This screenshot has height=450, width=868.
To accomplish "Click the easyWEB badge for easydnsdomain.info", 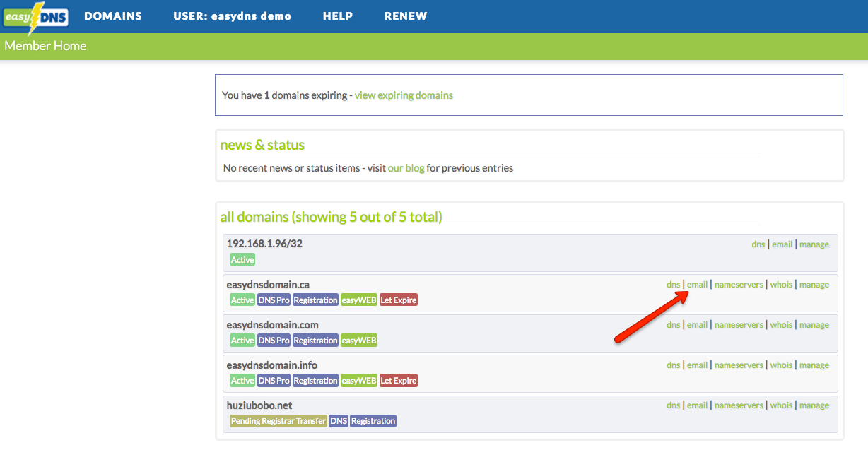I will 359,381.
